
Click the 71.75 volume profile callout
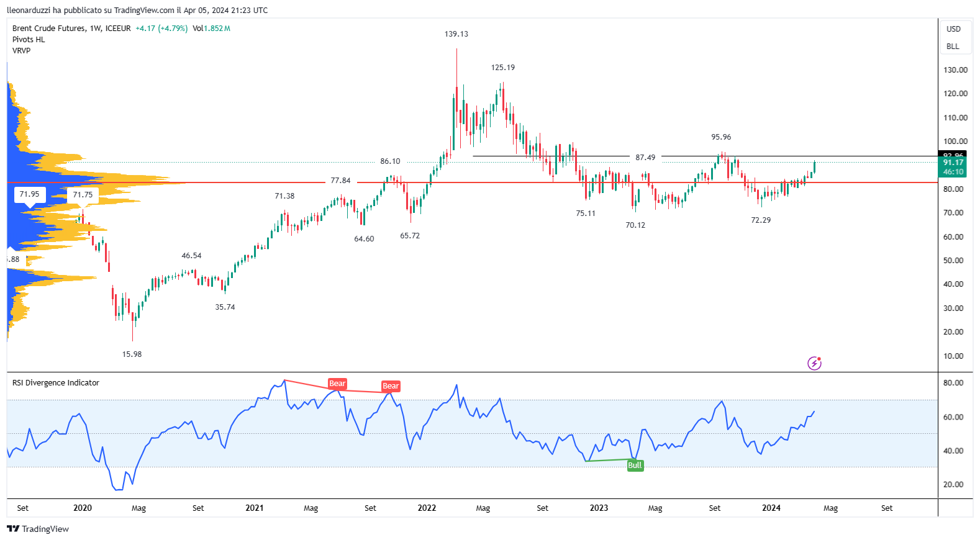coord(83,195)
